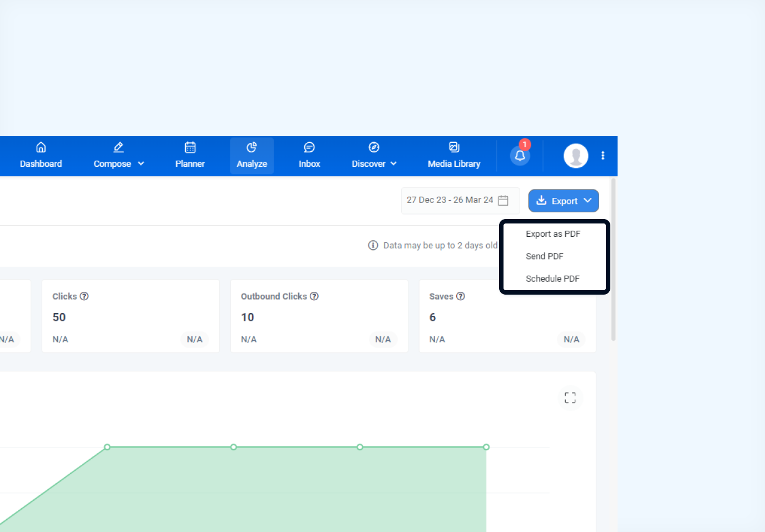This screenshot has height=532, width=765.
Task: Click the last data point on chart
Action: pos(486,447)
